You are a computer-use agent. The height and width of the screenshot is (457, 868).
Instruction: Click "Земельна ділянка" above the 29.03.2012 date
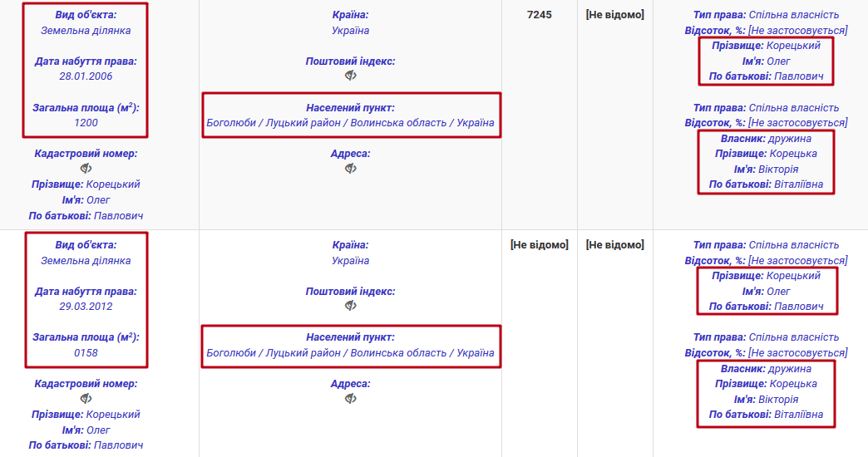tap(86, 261)
